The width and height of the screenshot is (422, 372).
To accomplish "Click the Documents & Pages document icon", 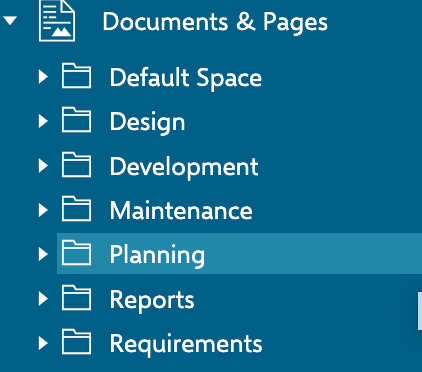I will click(x=57, y=21).
